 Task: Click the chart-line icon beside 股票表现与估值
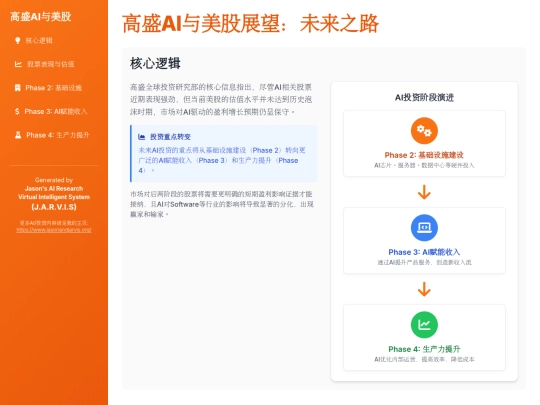18,64
